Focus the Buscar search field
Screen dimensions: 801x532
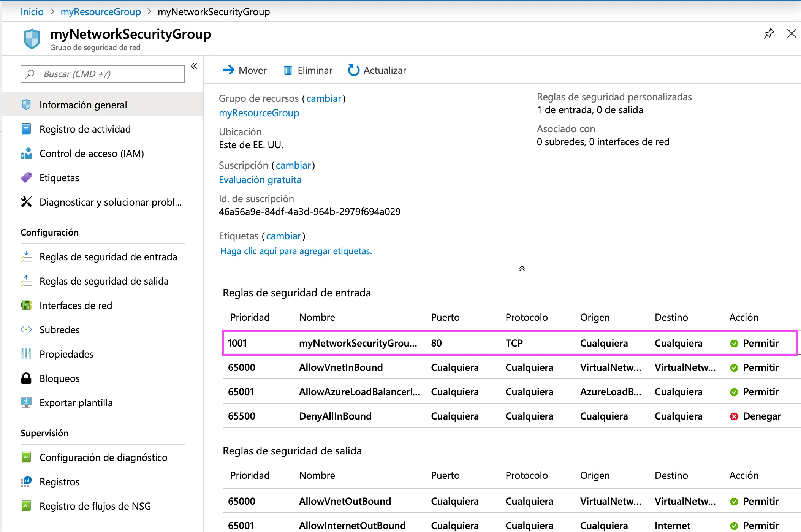pos(103,74)
